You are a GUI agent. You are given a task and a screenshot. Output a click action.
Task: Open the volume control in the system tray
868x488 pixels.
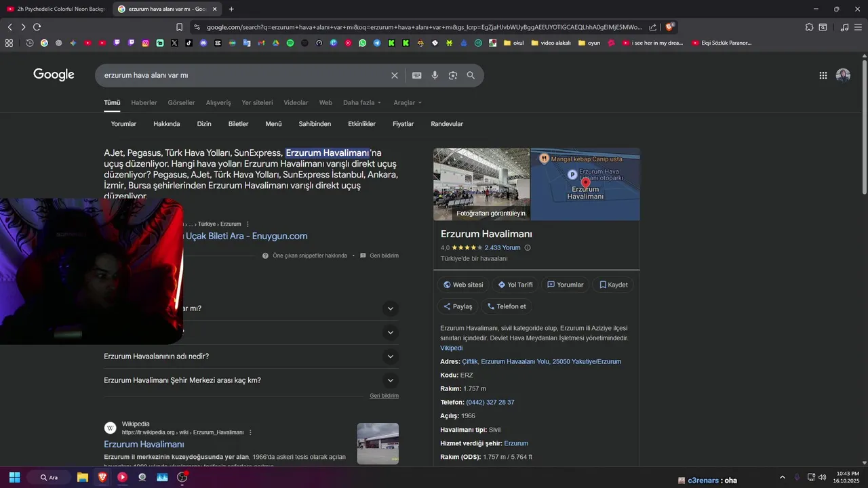tap(822, 477)
